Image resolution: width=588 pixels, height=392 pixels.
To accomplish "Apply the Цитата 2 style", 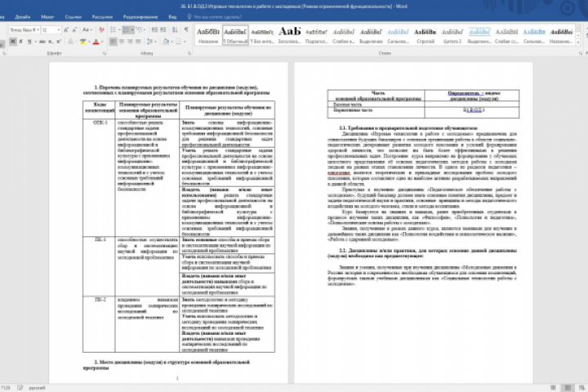I will tap(452, 36).
